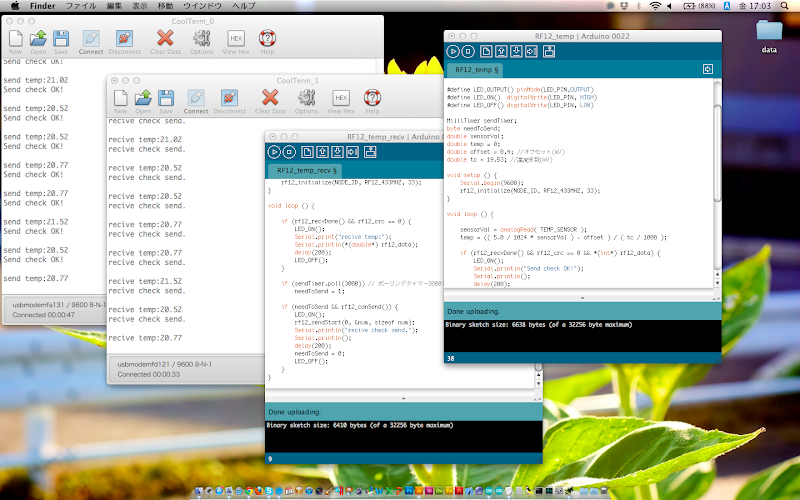The height and width of the screenshot is (500, 800).
Task: Open the Finder menu
Action: [x=42, y=6]
